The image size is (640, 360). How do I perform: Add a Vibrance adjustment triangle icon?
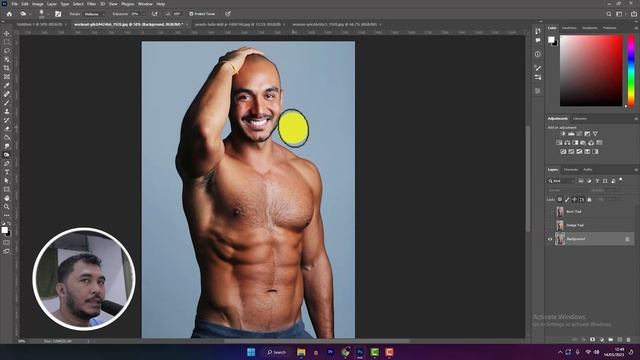click(x=595, y=134)
